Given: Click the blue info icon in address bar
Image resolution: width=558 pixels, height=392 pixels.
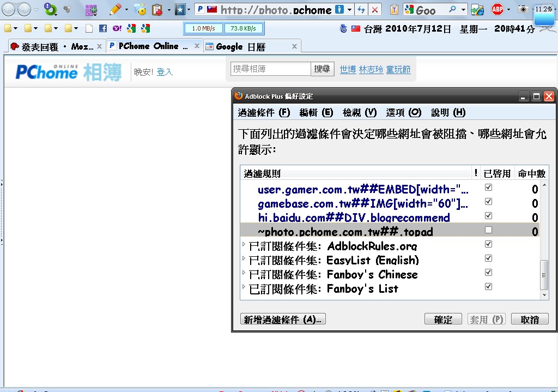Looking at the screenshot, I should [340, 9].
